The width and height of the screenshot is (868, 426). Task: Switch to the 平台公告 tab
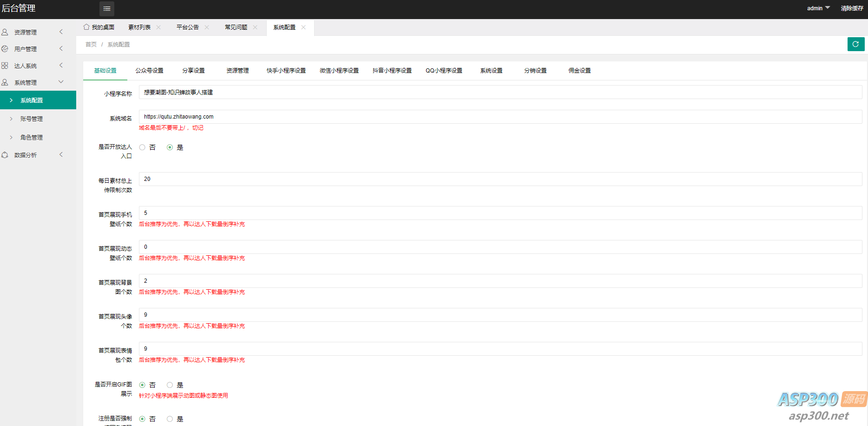[188, 27]
